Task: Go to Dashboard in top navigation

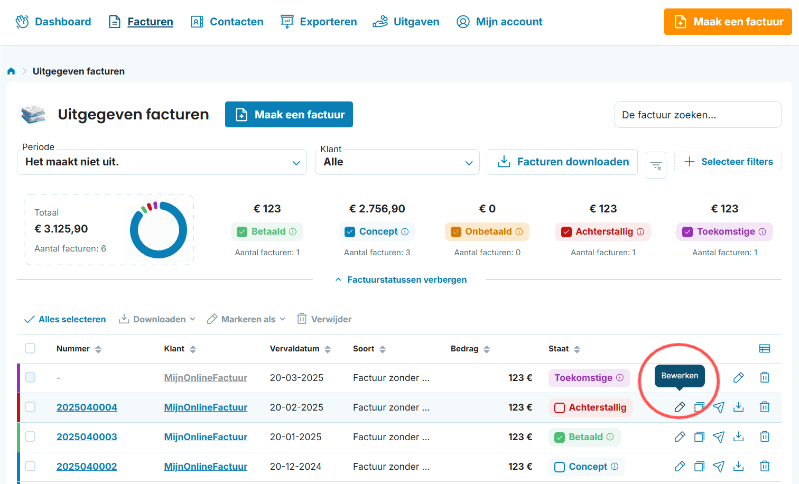Action: (53, 22)
